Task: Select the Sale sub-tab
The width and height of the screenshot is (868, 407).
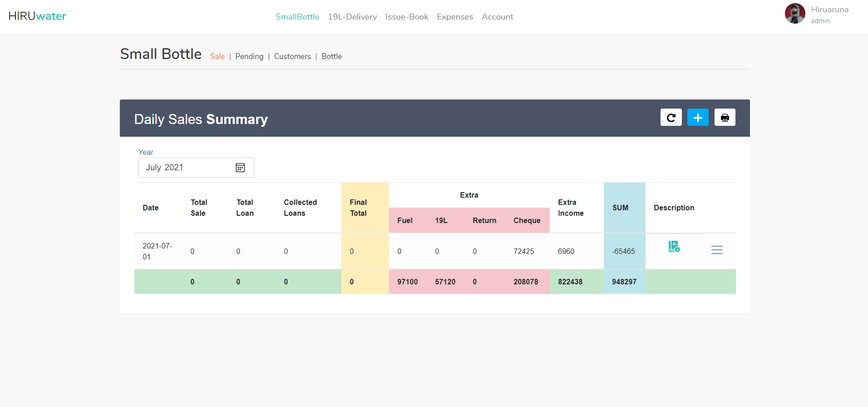Action: coord(217,56)
